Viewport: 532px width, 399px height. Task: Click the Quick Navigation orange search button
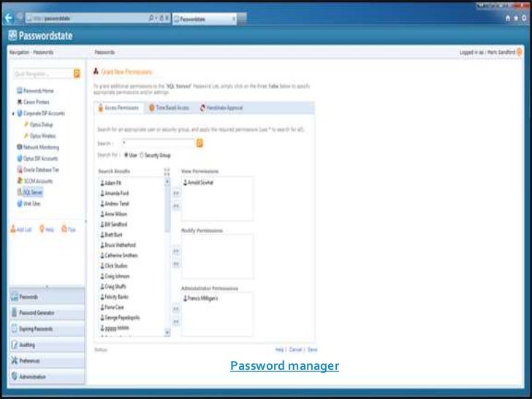click(77, 73)
